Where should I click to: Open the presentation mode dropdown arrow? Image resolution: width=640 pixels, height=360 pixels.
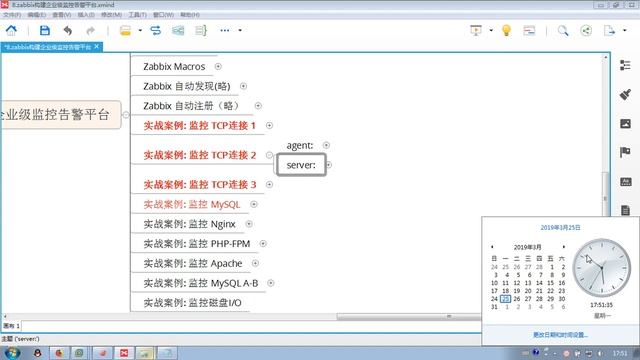[491, 30]
